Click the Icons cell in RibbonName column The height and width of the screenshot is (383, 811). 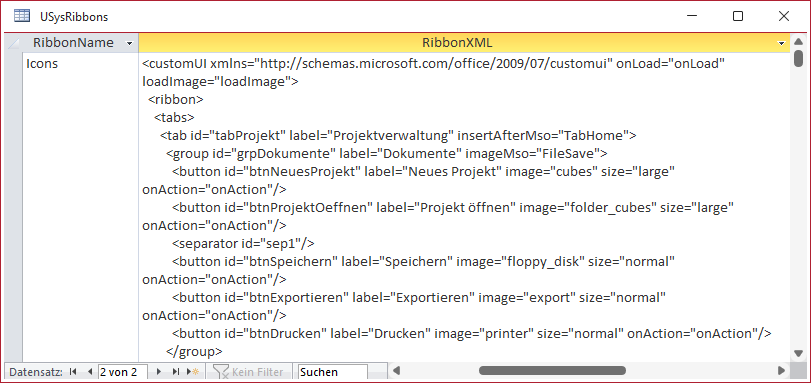pos(80,207)
